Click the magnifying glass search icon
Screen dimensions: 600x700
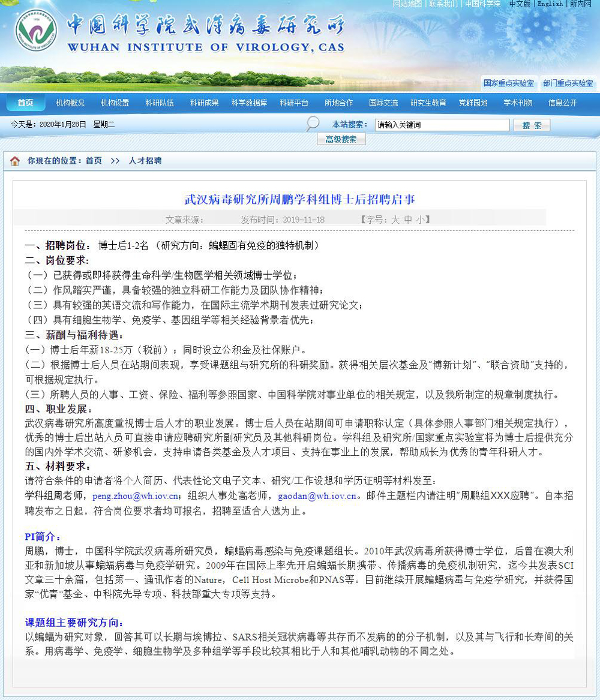point(313,124)
